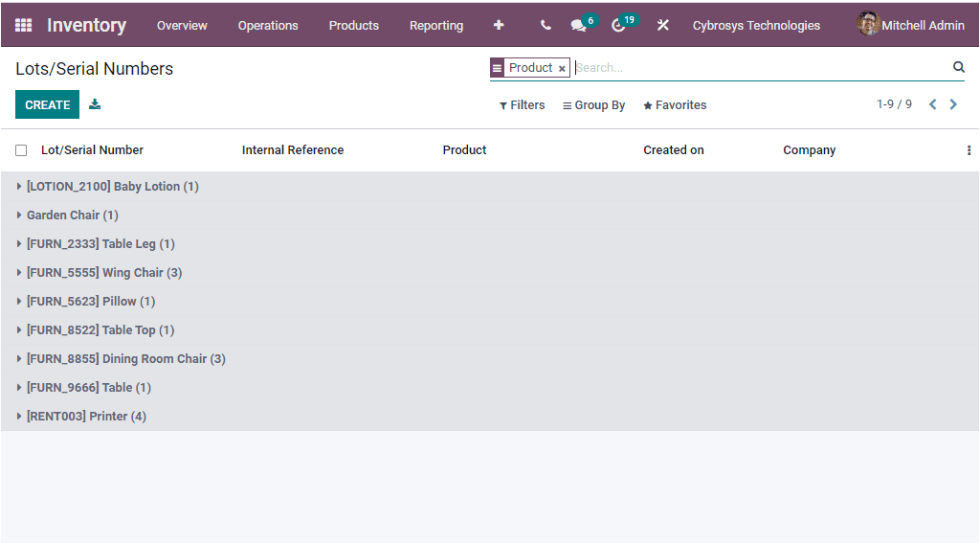Open the activities clock icon with badge 19
Viewport: 980px width, 544px height.
click(x=619, y=26)
